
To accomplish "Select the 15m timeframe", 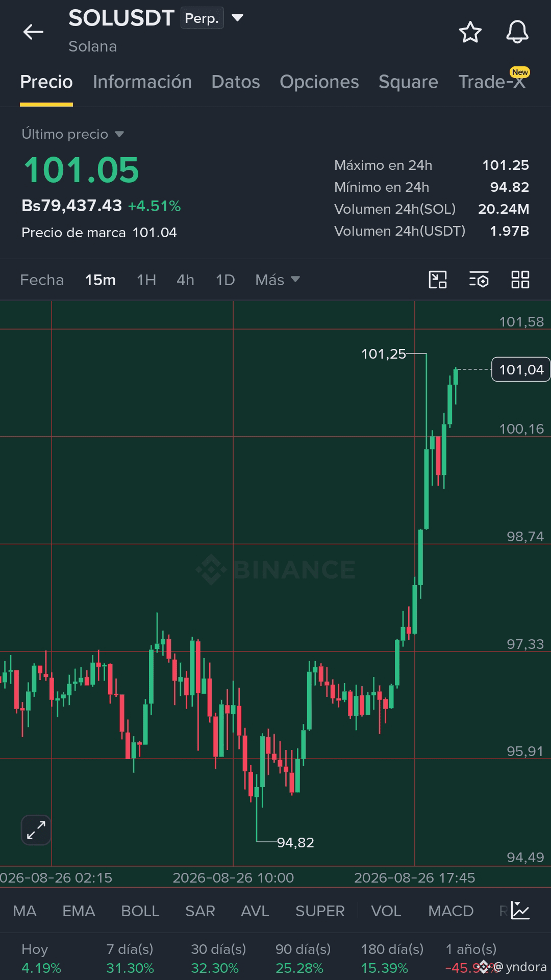I will (101, 280).
